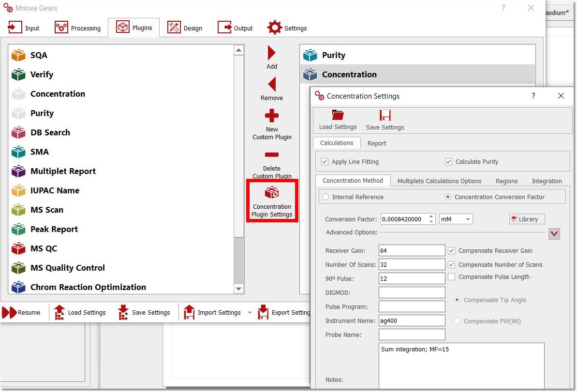Viewport: 577px width, 392px height.
Task: Click plugin list scroll up arrow
Action: pos(238,50)
